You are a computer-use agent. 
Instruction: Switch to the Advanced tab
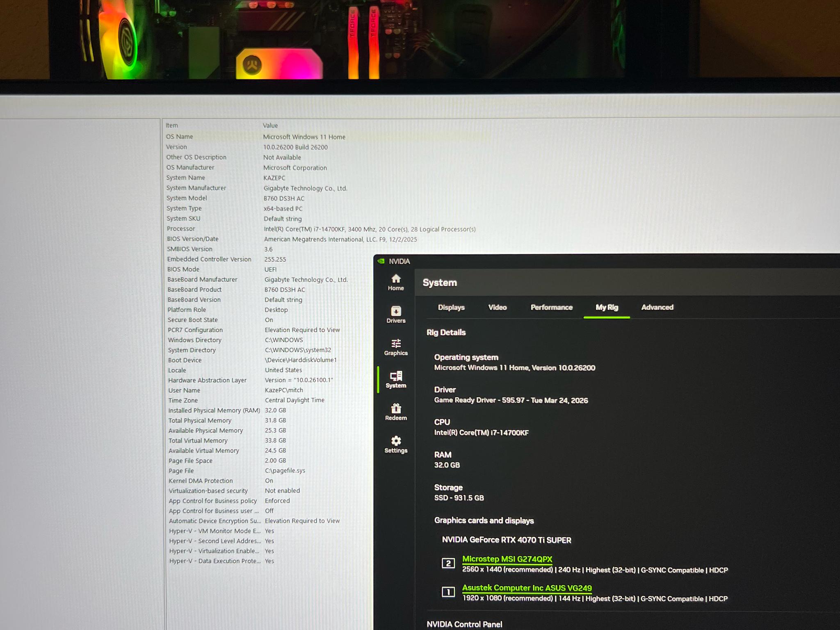(657, 307)
